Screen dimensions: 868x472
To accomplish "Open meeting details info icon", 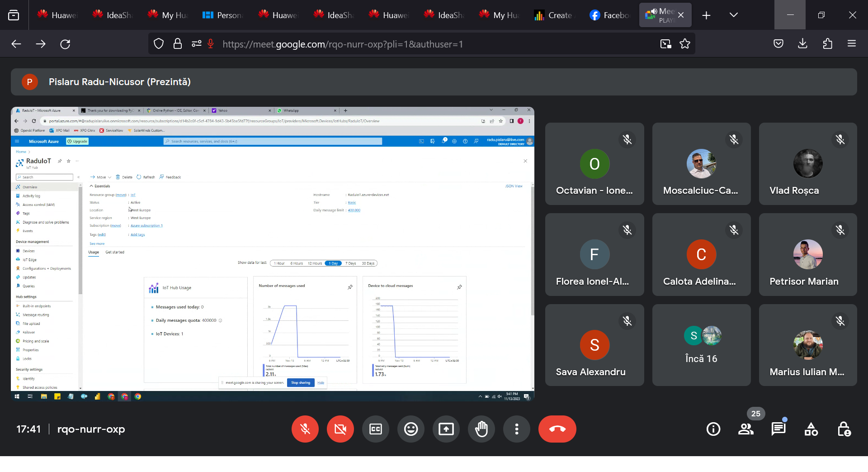I will pos(713,429).
